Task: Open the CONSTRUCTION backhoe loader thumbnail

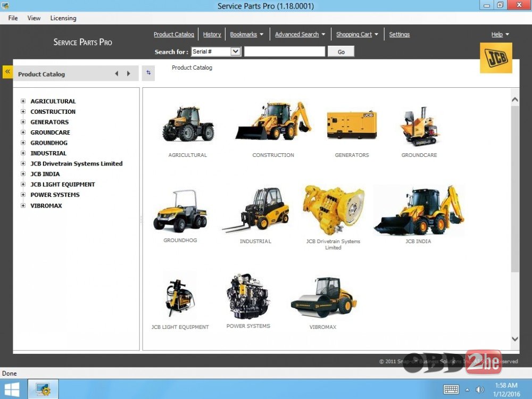Action: 273,121
